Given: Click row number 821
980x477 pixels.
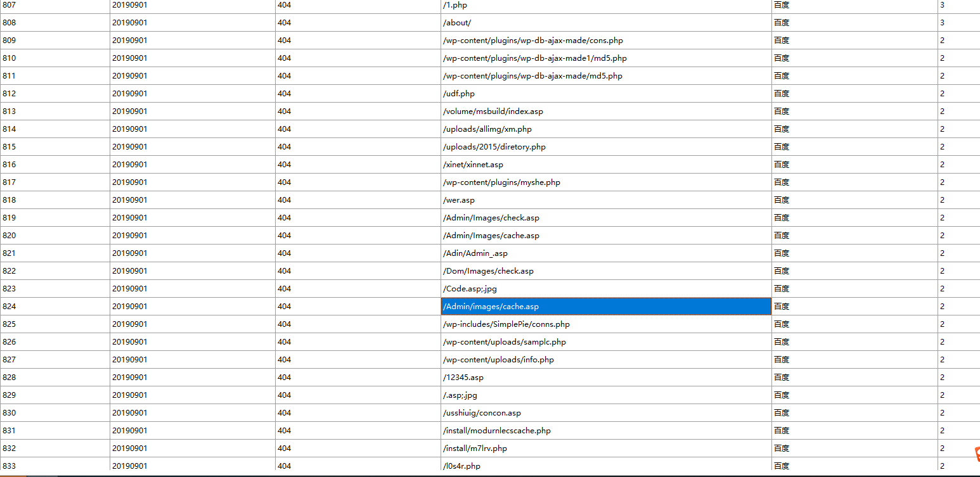Looking at the screenshot, I should click(55, 253).
